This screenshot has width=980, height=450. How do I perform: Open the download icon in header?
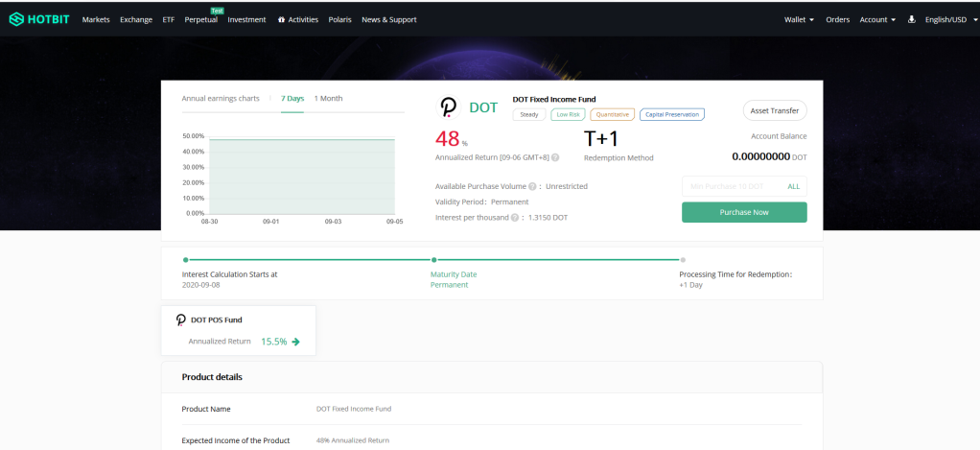912,19
